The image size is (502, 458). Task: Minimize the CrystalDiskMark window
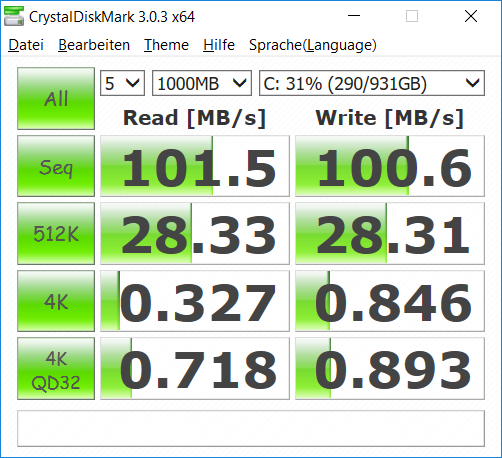(354, 16)
